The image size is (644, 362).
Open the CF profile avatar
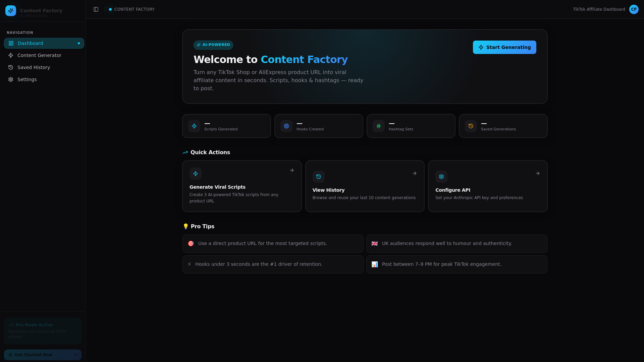[x=634, y=9]
